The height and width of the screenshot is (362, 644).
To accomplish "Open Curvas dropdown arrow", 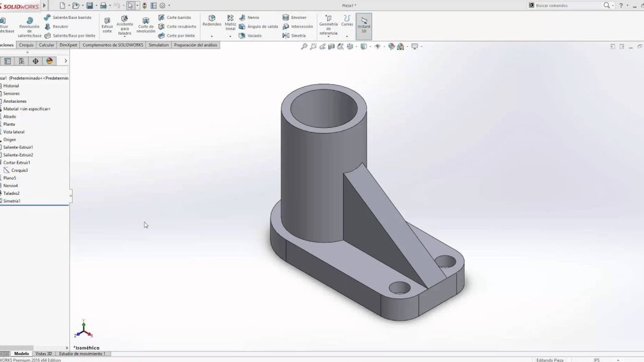I will 347,36.
